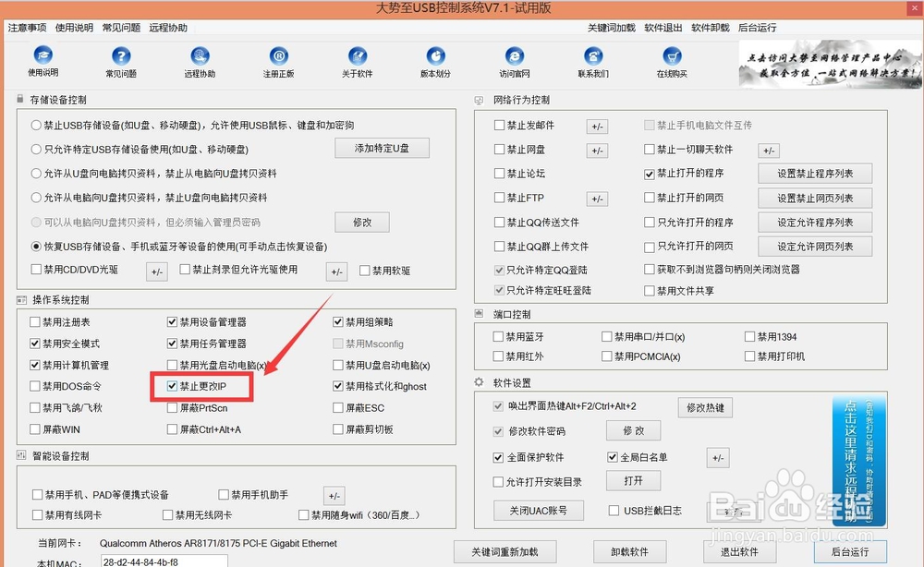Click the 存储设备控制 section icon
The image size is (924, 567).
(20, 99)
